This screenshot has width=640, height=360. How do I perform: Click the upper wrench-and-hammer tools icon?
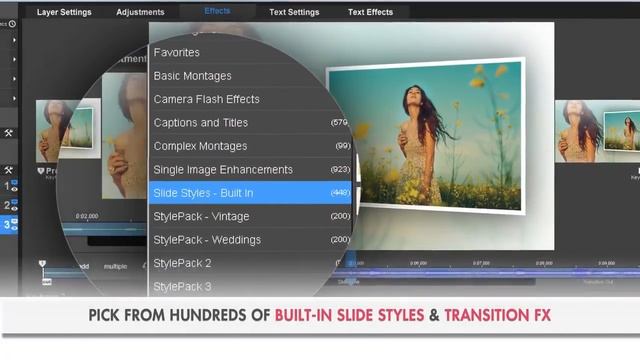tap(9, 133)
